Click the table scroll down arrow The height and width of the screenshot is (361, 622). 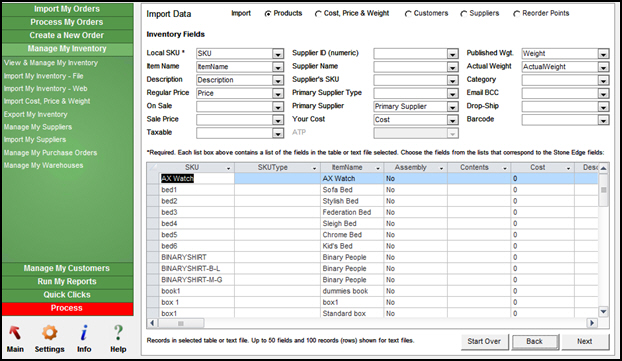603,312
